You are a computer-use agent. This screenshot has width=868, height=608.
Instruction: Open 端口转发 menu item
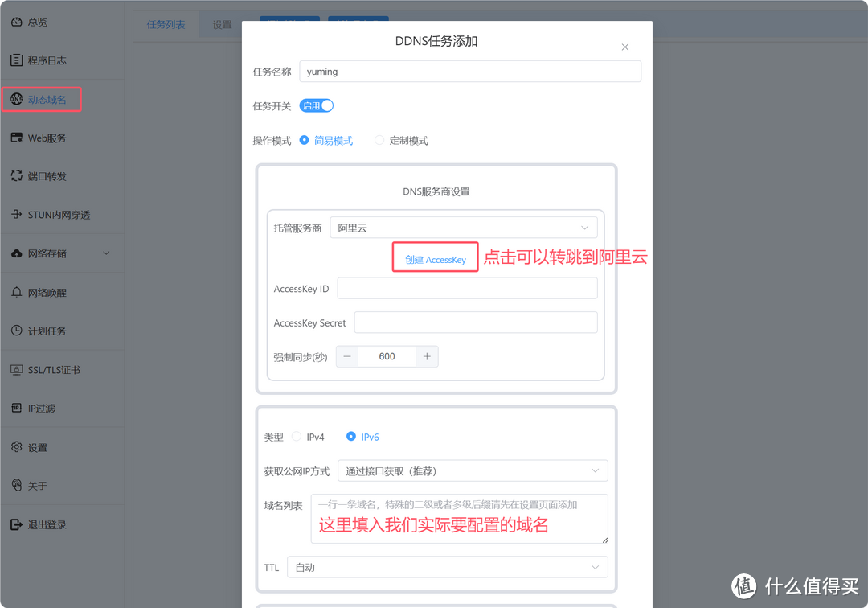point(62,176)
